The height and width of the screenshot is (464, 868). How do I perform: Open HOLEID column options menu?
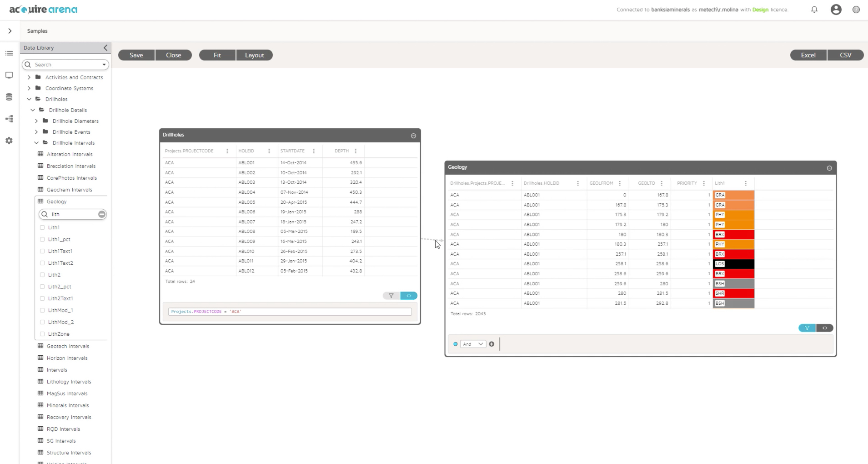[x=269, y=151]
